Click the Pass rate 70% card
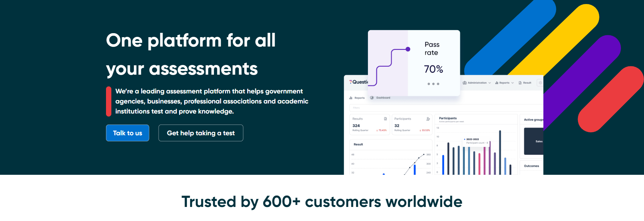Screen dimensions: 644x221 [x=414, y=63]
